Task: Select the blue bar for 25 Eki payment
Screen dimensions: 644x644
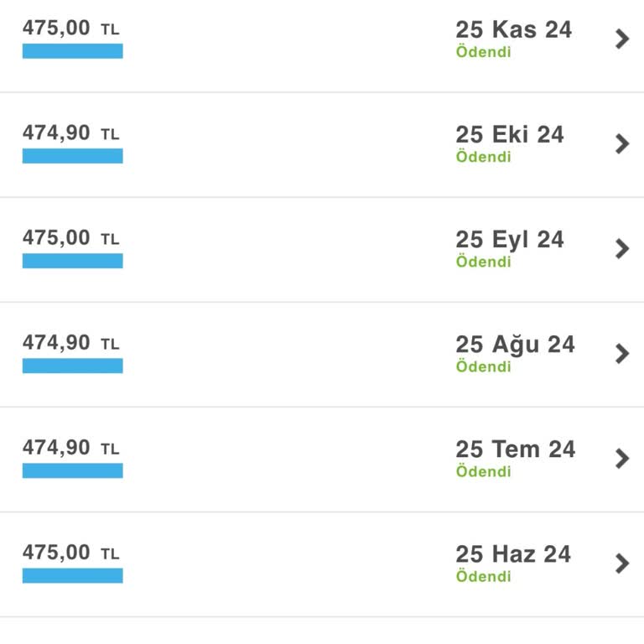Action: (x=72, y=156)
